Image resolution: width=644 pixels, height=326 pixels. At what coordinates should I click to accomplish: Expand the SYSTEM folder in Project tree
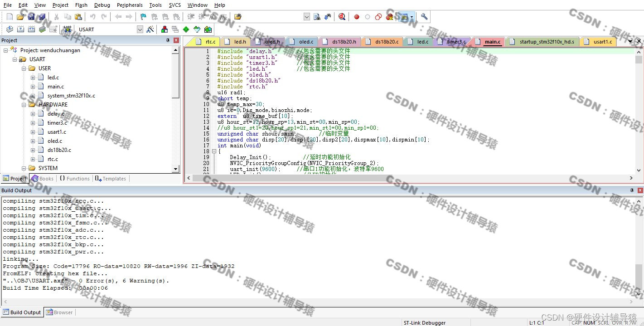tap(24, 168)
